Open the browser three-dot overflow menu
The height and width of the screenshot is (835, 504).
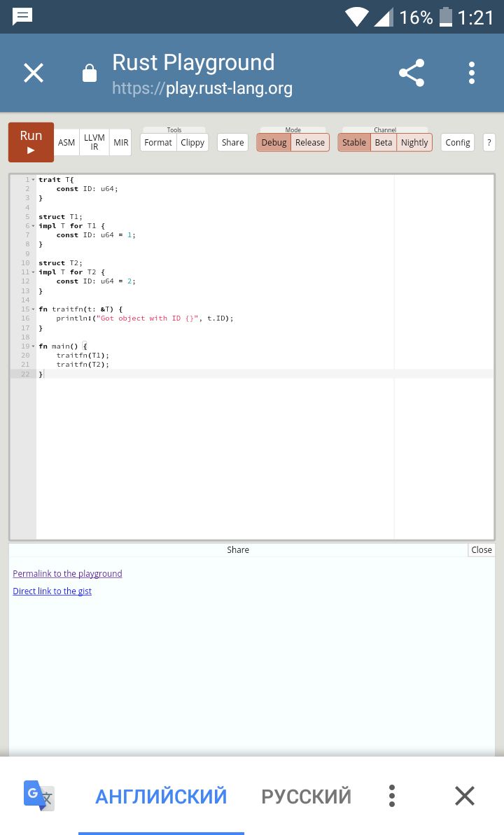click(x=472, y=73)
